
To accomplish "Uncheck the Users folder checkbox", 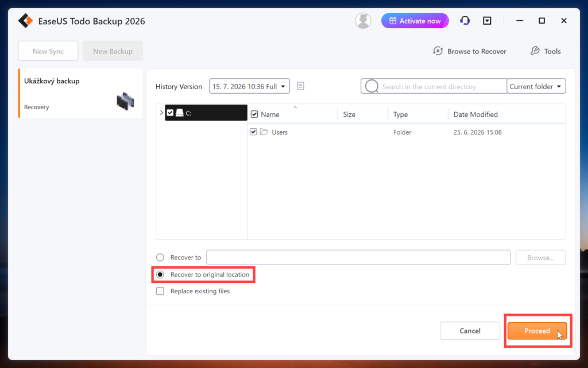I will tap(253, 132).
